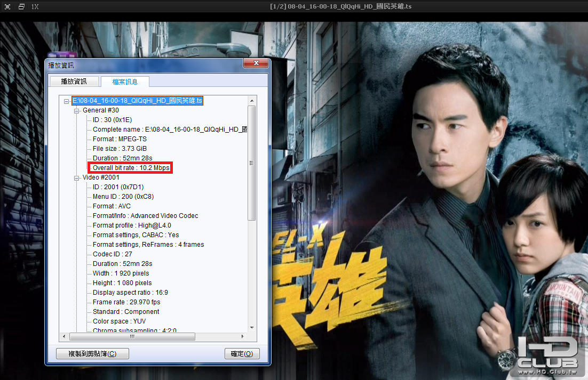Select the row 'Display aspect ratio : 16:9'
The width and height of the screenshot is (588, 380).
point(130,293)
